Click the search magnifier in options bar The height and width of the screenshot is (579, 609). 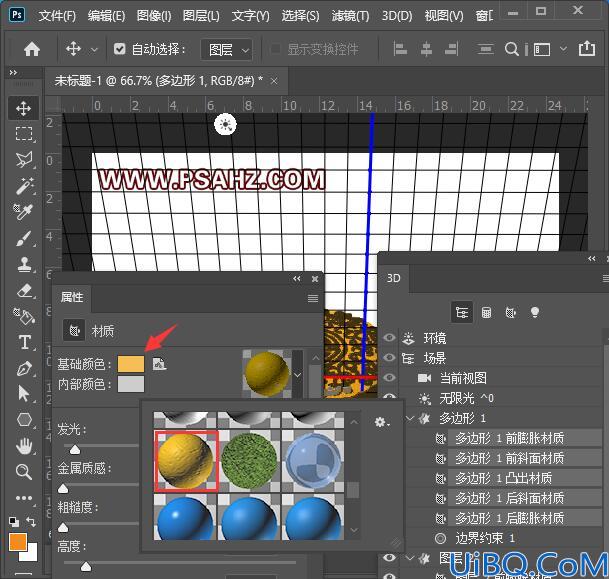pyautogui.click(x=512, y=49)
